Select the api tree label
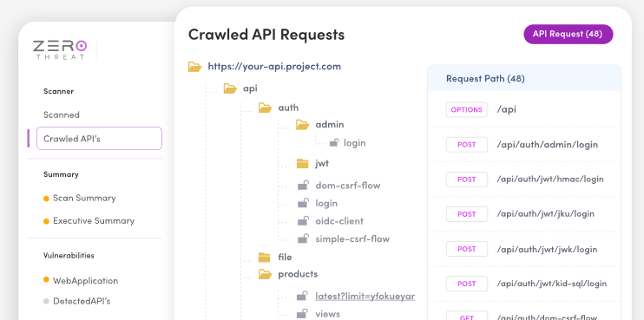The width and height of the screenshot is (644, 320). tap(250, 88)
